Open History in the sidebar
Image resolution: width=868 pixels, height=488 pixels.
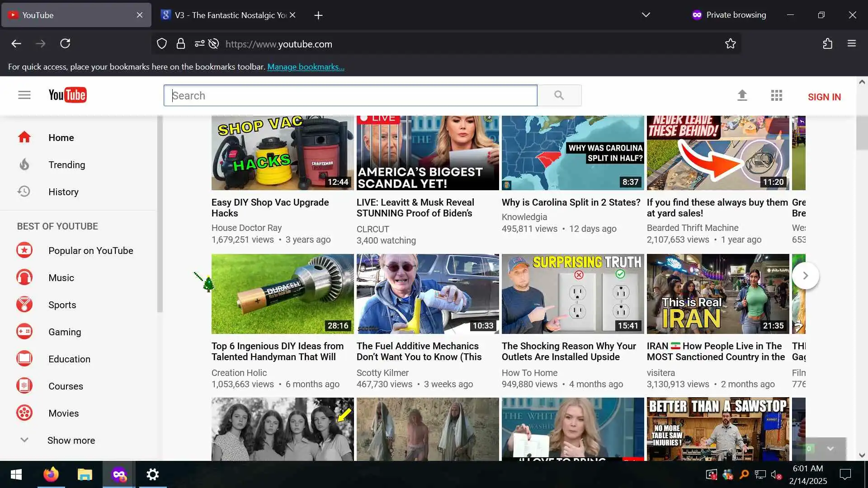63,192
